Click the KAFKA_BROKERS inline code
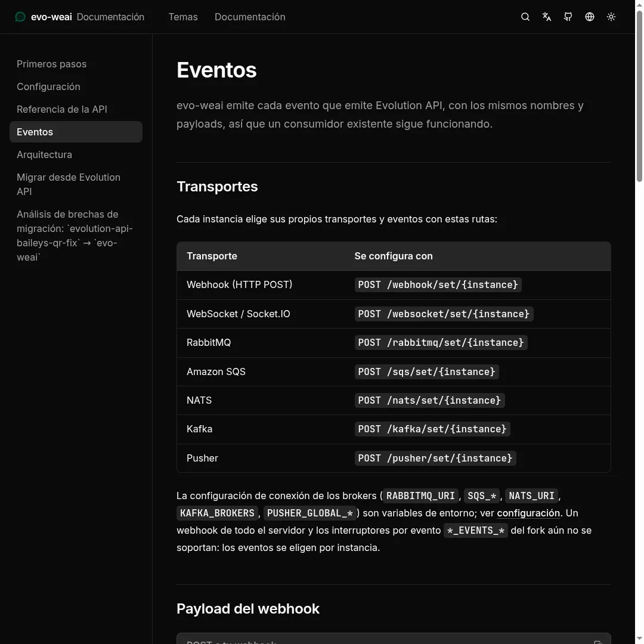Screen dimensions: 644x644 [x=217, y=513]
